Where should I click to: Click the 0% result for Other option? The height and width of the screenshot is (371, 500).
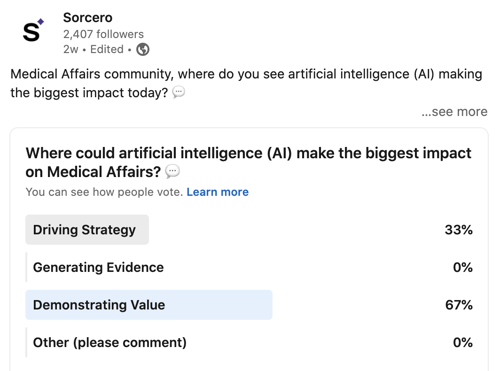(x=463, y=343)
